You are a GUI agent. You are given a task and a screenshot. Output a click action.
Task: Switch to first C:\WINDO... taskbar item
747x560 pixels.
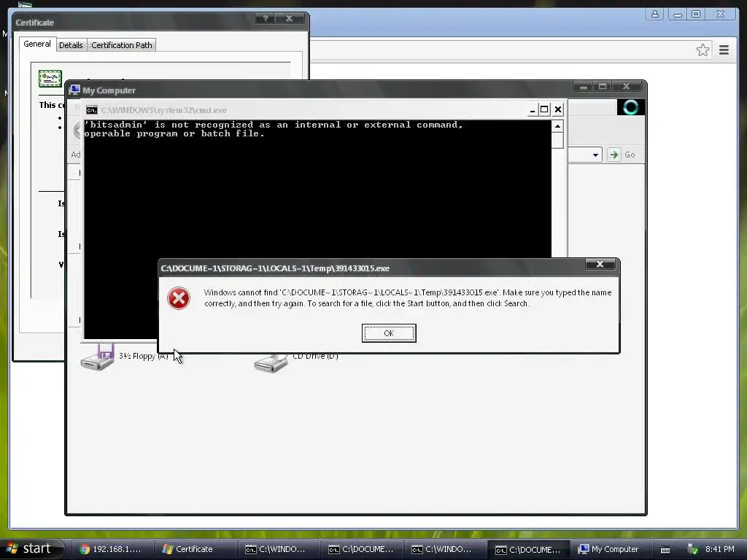[x=278, y=550]
